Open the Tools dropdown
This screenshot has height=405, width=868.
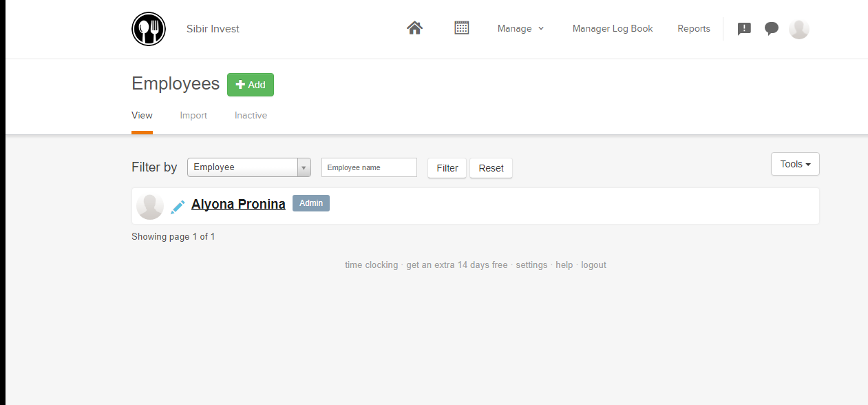coord(795,164)
